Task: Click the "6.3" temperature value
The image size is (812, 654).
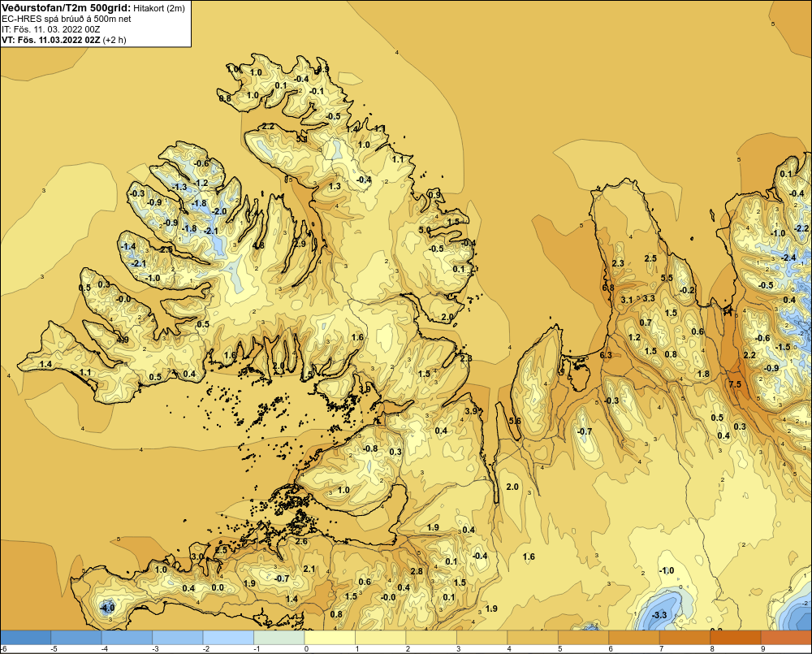Action: point(606,355)
